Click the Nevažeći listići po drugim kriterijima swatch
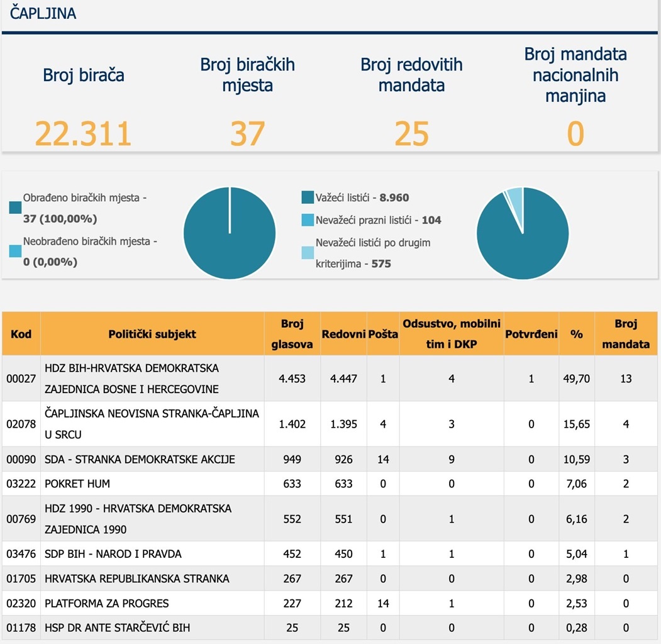The width and height of the screenshot is (661, 644). point(308,253)
